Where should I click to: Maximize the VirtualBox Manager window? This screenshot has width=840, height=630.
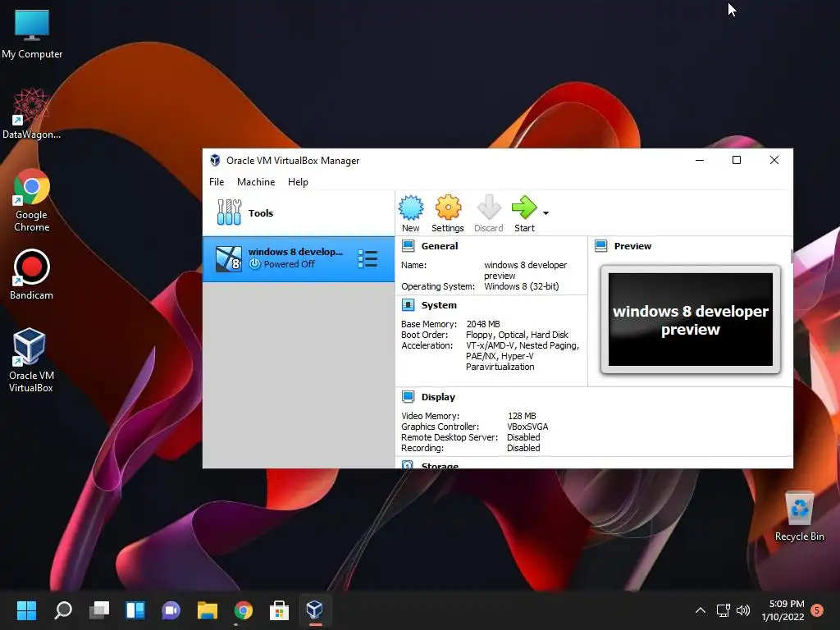[x=737, y=160]
